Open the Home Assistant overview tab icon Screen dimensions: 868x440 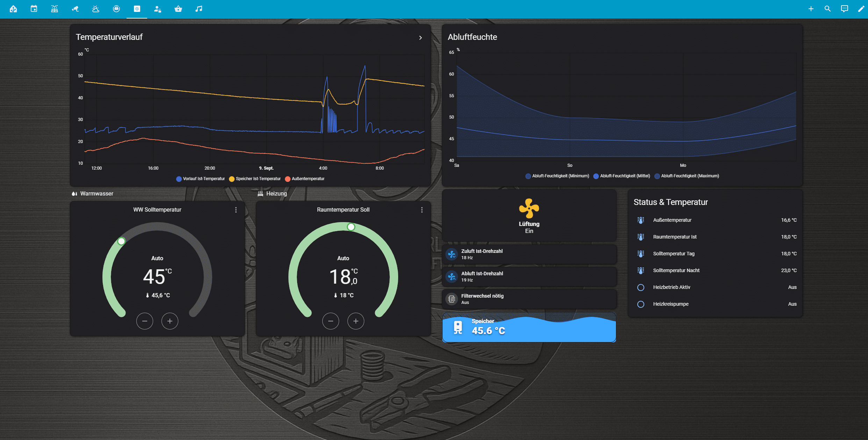[x=13, y=9]
